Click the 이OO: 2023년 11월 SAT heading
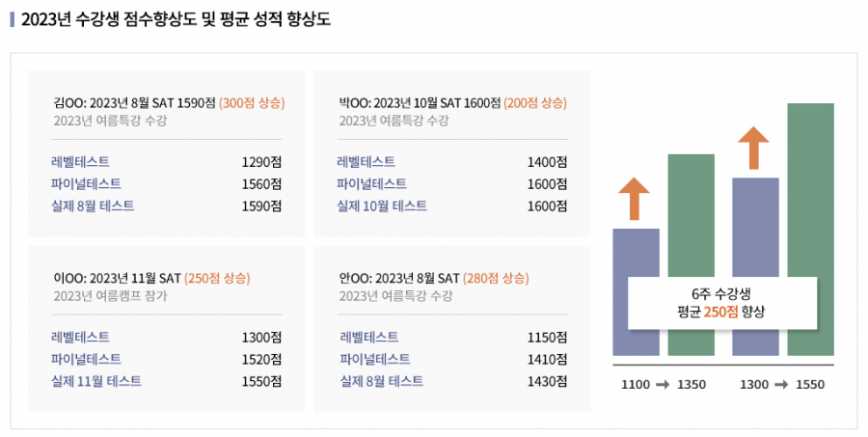This screenshot has width=868, height=437. (x=118, y=278)
